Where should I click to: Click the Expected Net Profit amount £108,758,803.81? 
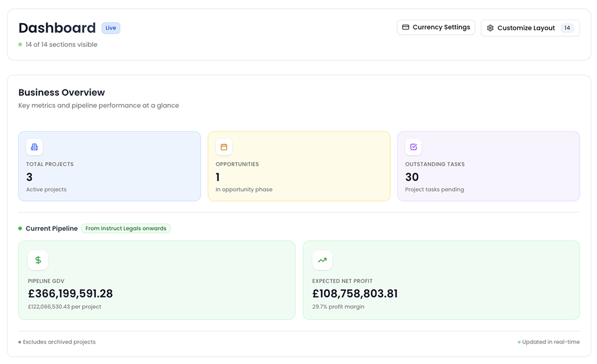point(355,294)
